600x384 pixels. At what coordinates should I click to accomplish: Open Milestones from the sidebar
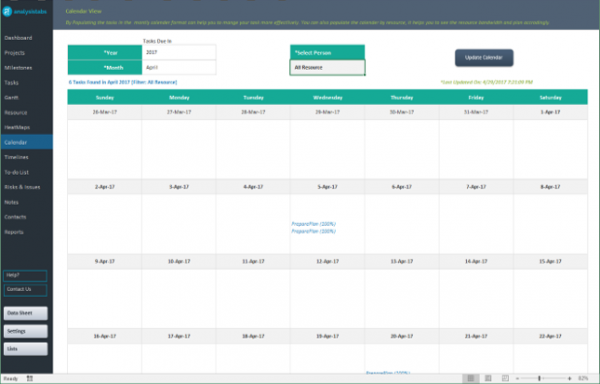click(x=18, y=68)
